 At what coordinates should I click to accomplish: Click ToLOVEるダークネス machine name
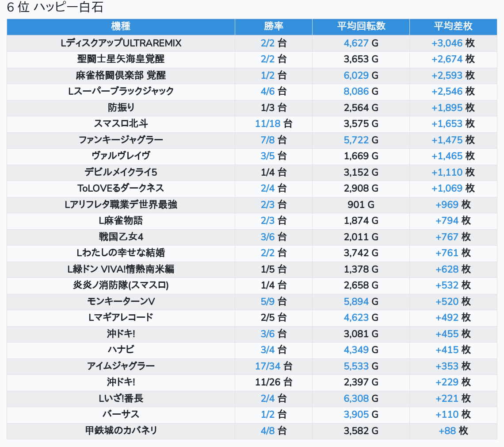[121, 188]
